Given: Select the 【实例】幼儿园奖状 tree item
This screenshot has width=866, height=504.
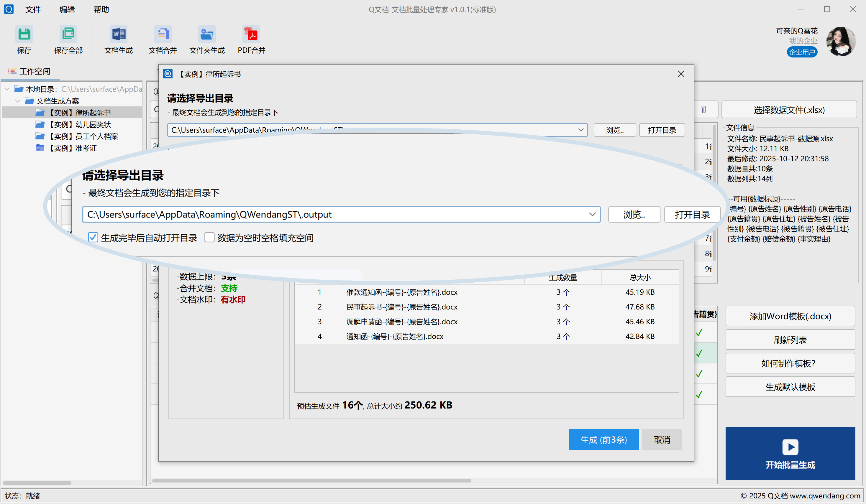Looking at the screenshot, I should click(x=80, y=125).
